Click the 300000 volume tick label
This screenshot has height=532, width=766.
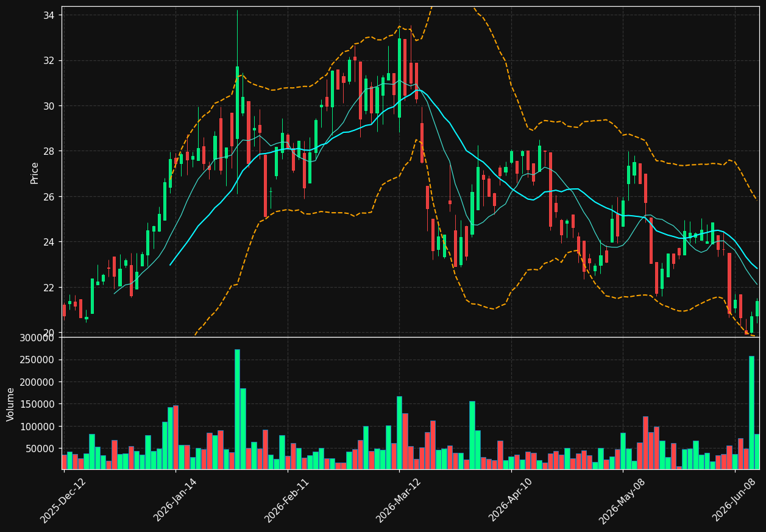(x=38, y=338)
